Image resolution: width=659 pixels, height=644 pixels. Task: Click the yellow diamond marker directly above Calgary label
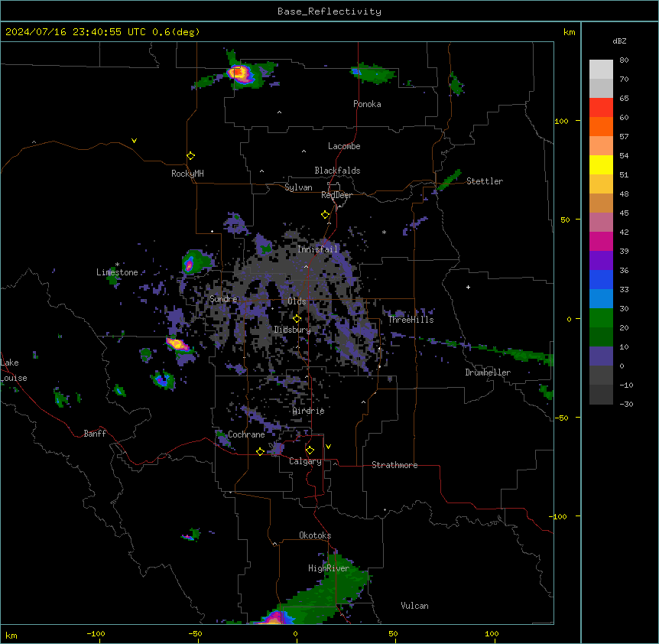coord(310,450)
